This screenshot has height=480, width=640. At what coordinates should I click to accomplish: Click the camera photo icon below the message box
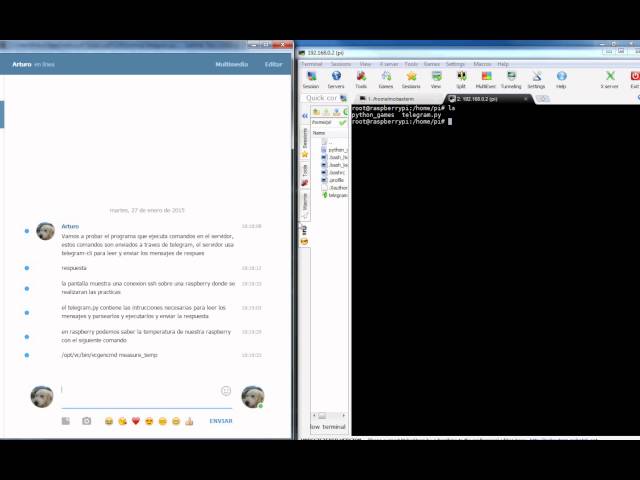pyautogui.click(x=87, y=421)
